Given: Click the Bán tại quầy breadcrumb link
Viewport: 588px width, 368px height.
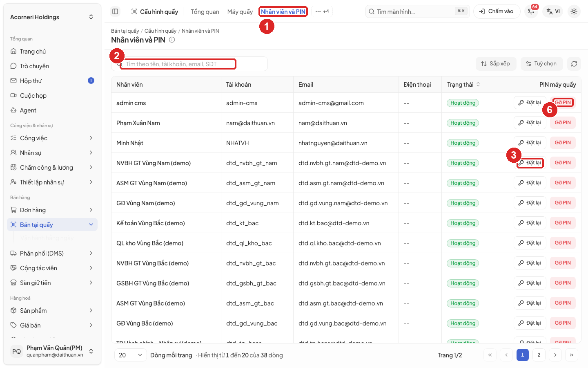Looking at the screenshot, I should pyautogui.click(x=125, y=31).
